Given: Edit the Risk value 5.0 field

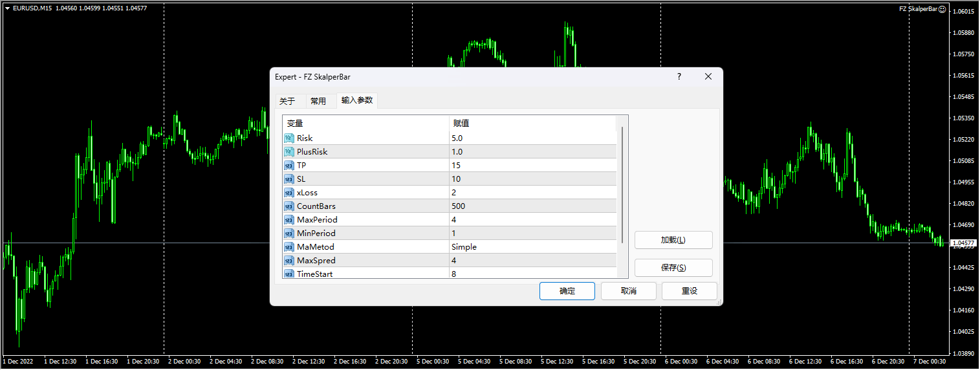Looking at the screenshot, I should tap(532, 138).
